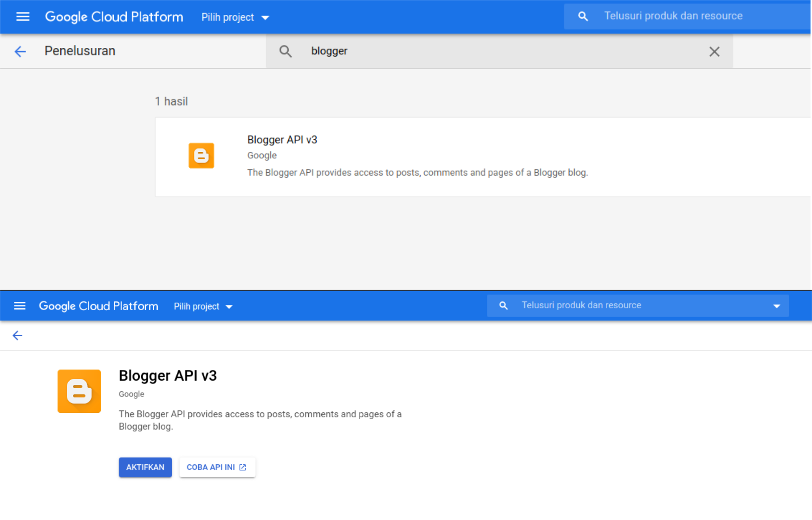The image size is (812, 520).
Task: Click the detail page API description text
Action: click(x=260, y=420)
